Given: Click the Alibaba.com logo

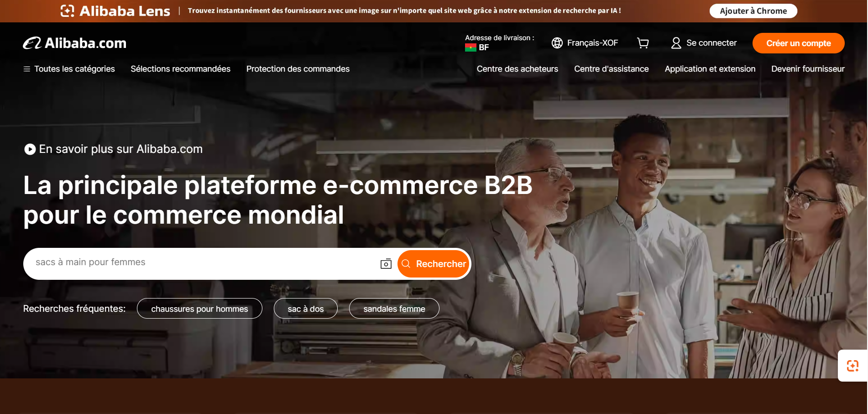Looking at the screenshot, I should click(x=75, y=43).
